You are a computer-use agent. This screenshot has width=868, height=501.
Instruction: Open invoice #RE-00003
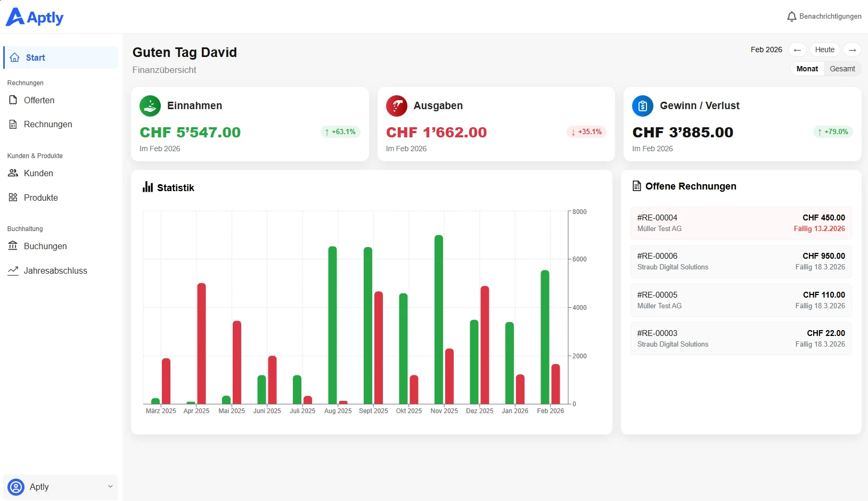point(741,339)
